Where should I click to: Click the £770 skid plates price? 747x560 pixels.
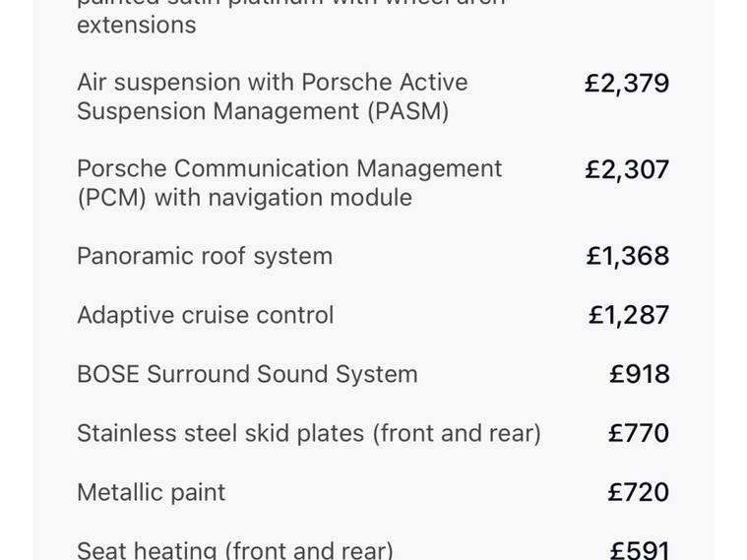(638, 434)
